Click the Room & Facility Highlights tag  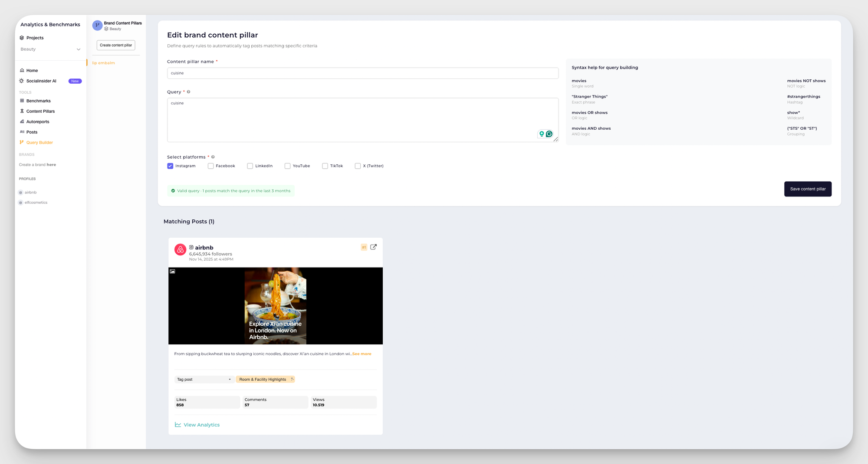click(x=263, y=379)
